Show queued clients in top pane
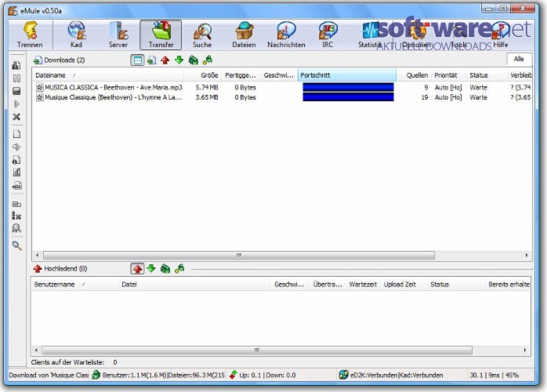This screenshot has height=392, width=547. click(x=194, y=60)
